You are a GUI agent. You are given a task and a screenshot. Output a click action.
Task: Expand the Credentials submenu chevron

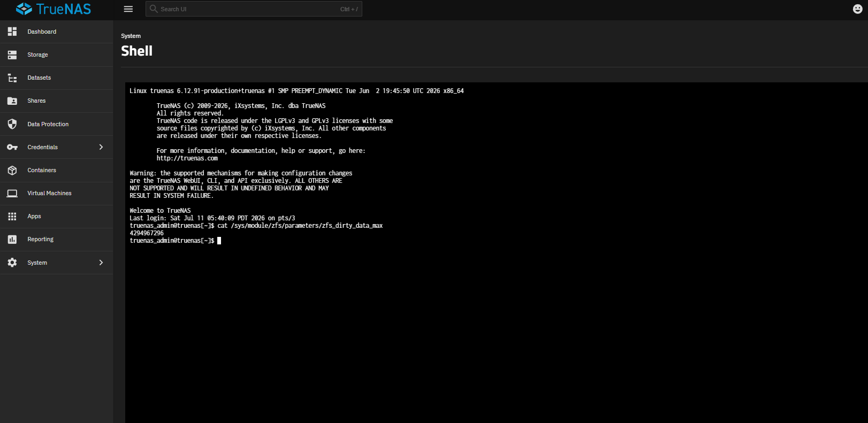click(x=101, y=147)
